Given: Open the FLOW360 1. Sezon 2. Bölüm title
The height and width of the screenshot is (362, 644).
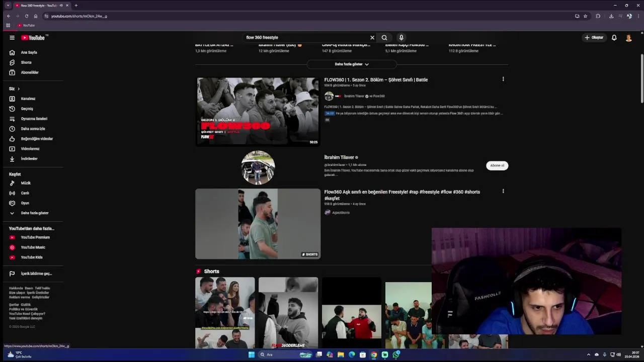Looking at the screenshot, I should click(376, 80).
